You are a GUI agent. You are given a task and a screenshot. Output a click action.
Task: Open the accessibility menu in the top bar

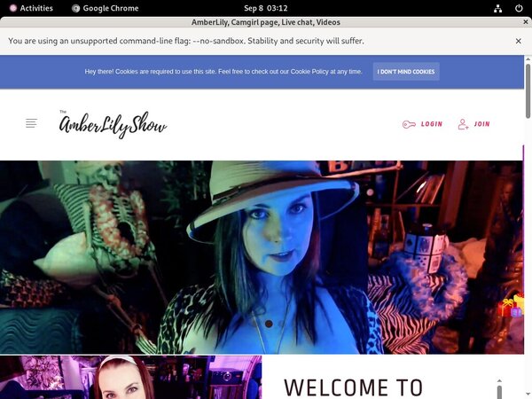[475, 8]
